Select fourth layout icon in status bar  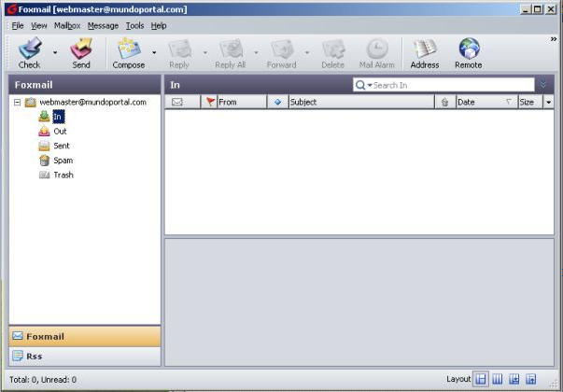530,379
